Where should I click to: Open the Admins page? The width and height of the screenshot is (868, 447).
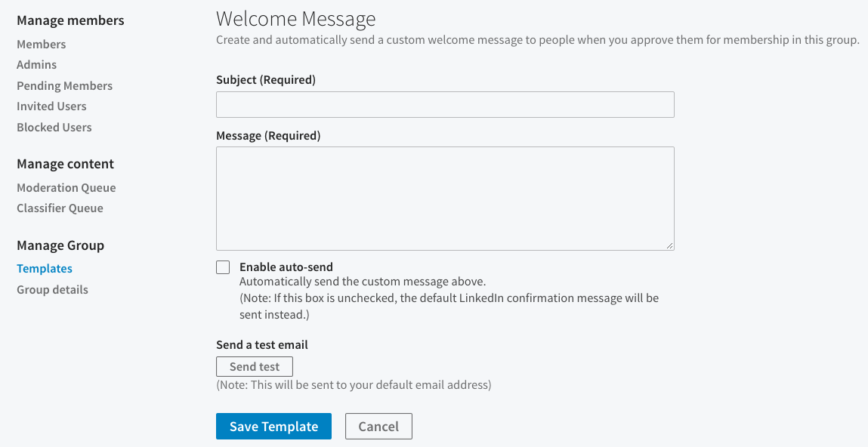click(x=36, y=64)
